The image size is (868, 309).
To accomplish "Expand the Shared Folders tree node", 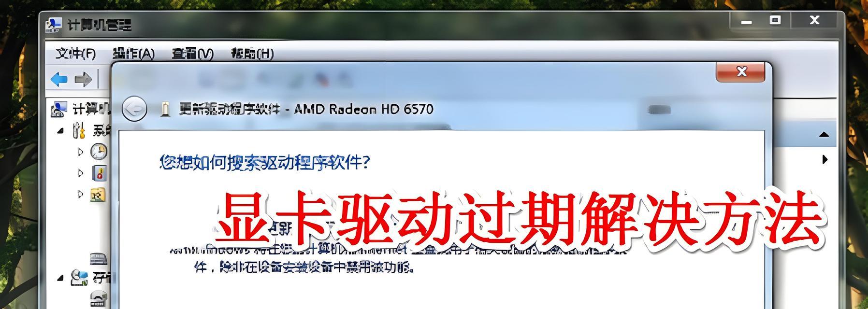I will (81, 194).
